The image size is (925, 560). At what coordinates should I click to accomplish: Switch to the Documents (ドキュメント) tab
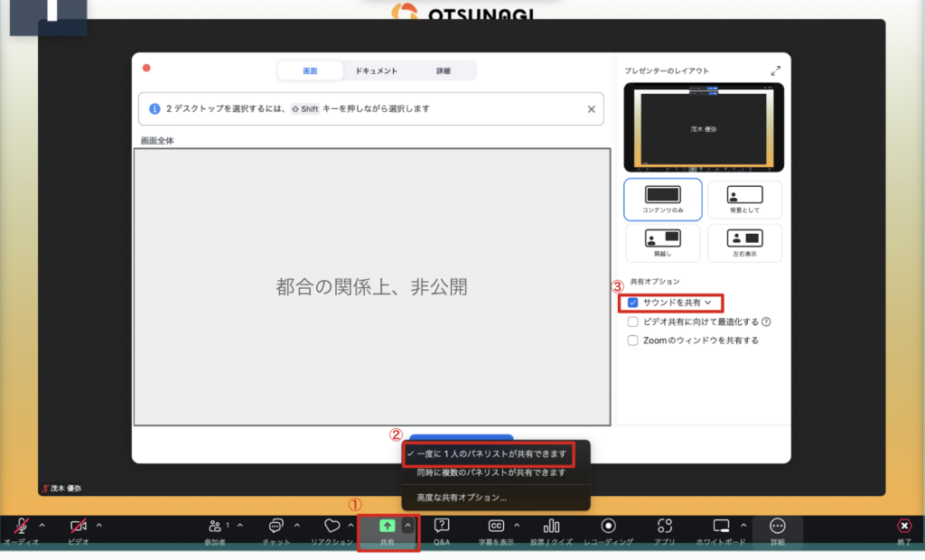point(376,70)
